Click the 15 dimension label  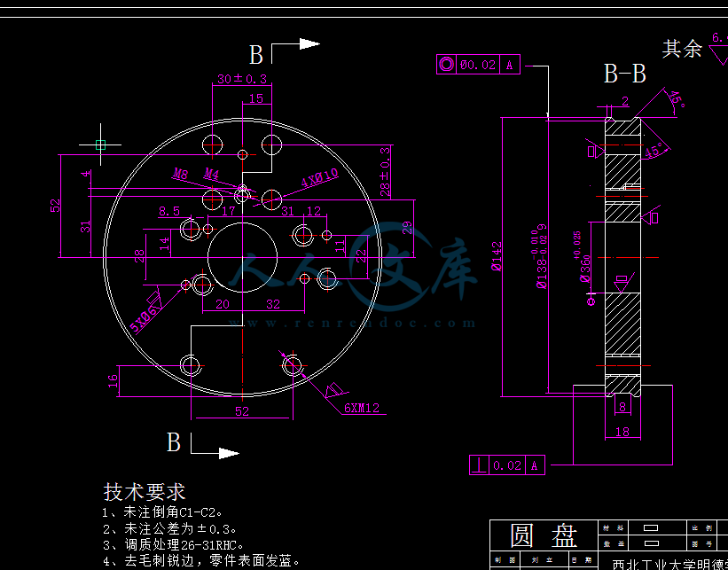pos(256,98)
